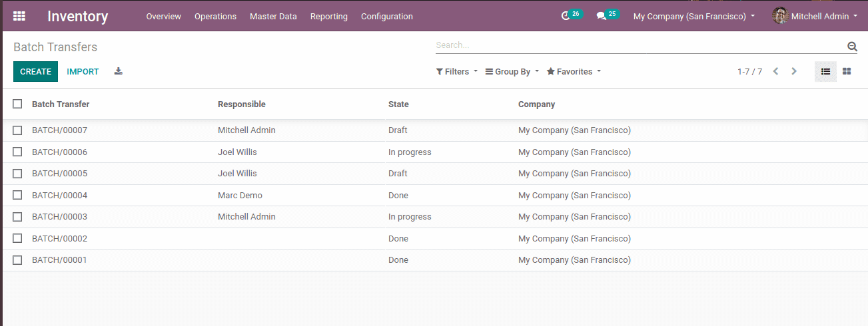The width and height of the screenshot is (868, 326).
Task: Open the Reporting menu
Action: (x=329, y=16)
